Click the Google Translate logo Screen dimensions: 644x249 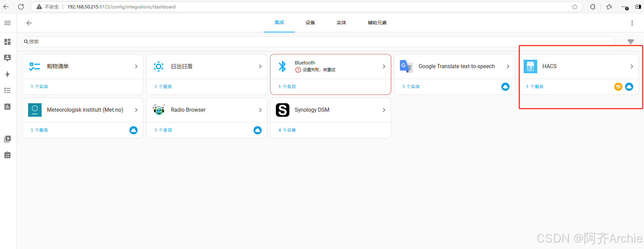406,66
